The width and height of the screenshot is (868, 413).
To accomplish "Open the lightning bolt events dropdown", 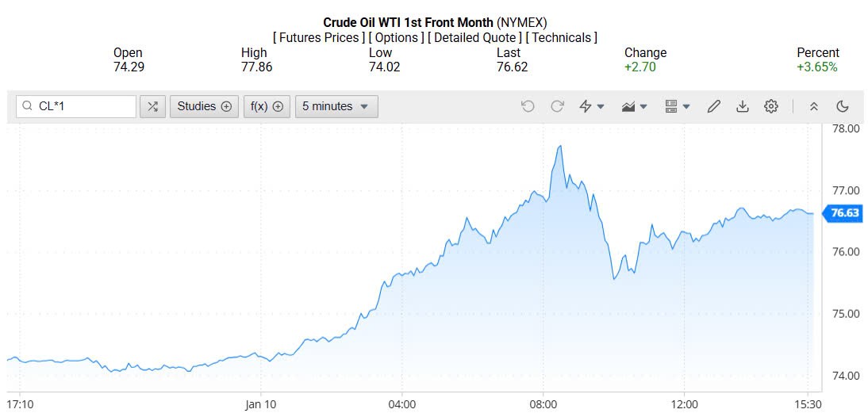I will point(591,106).
